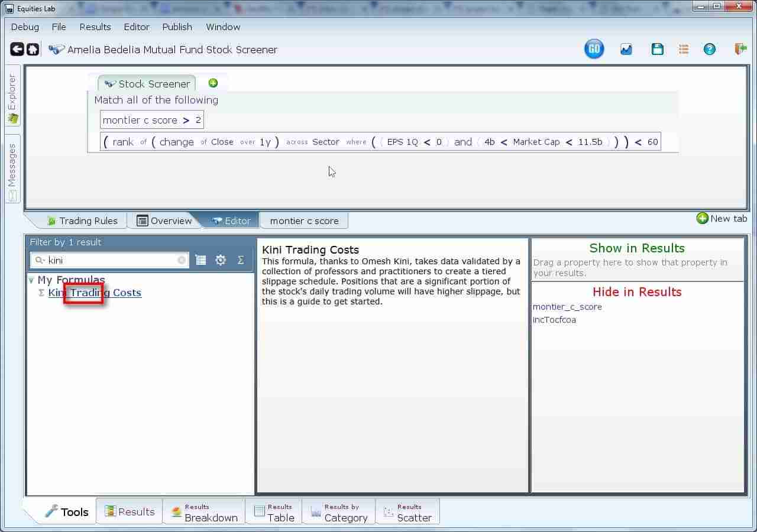Image resolution: width=757 pixels, height=532 pixels.
Task: Switch to the Trading Rules tab
Action: (82, 220)
